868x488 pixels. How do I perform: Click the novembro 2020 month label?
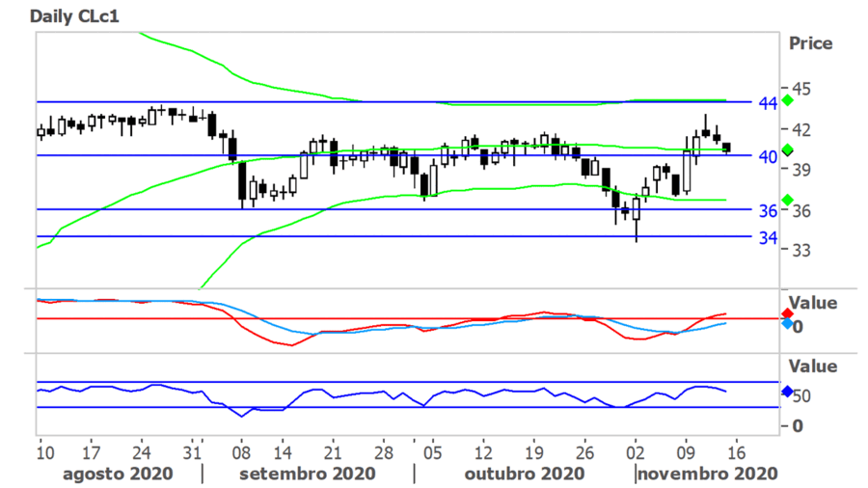click(708, 474)
